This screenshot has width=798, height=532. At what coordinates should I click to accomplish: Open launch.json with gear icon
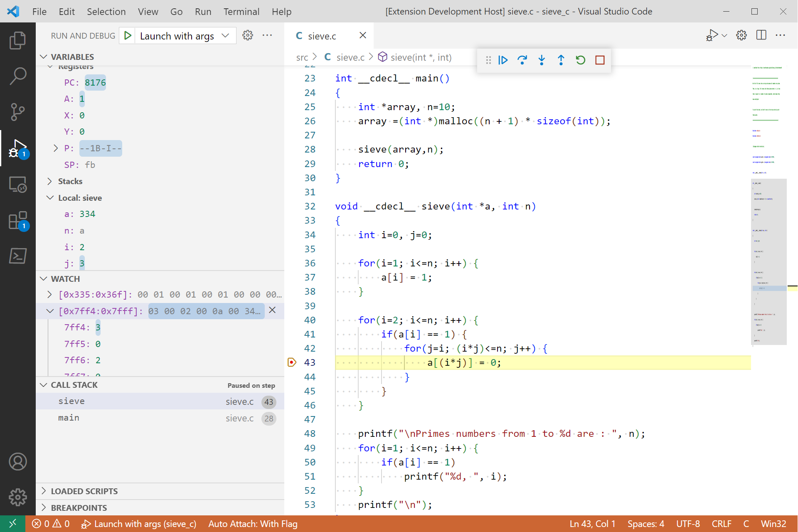coord(248,36)
